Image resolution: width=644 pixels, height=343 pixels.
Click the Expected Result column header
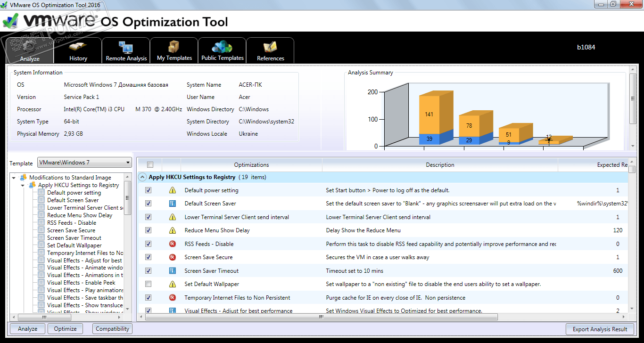click(593, 165)
